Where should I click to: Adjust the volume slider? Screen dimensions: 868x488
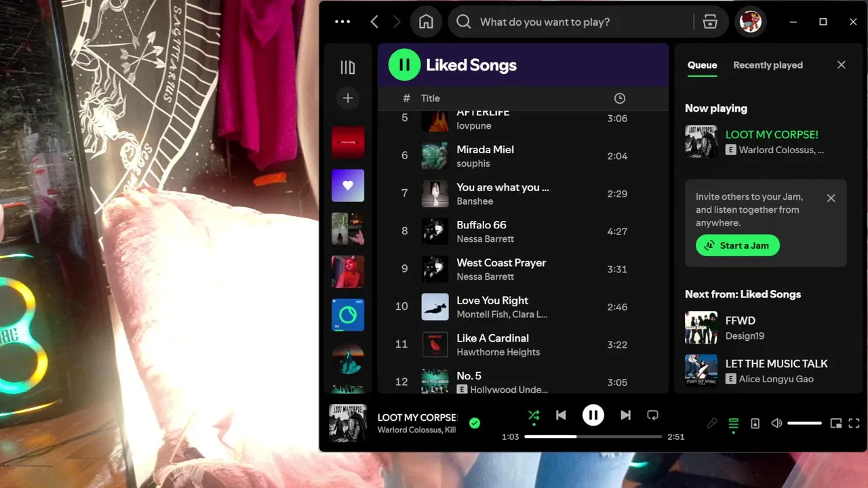tap(804, 424)
